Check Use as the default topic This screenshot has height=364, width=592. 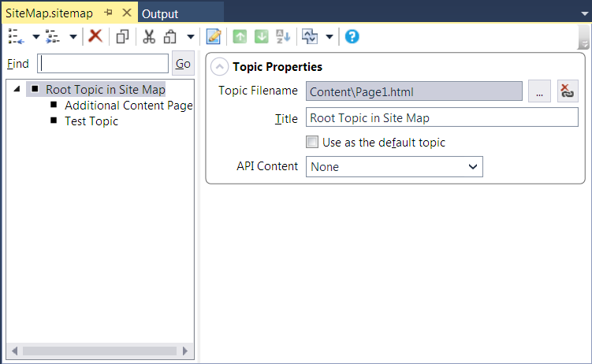click(x=312, y=142)
